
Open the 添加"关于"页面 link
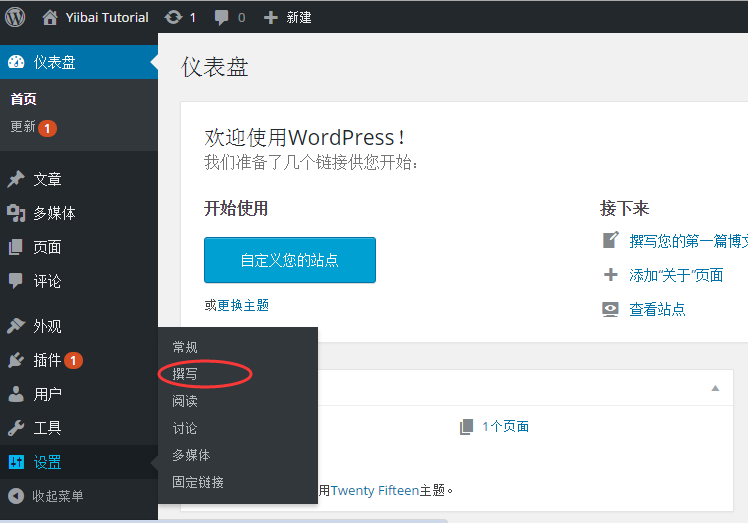(x=676, y=275)
